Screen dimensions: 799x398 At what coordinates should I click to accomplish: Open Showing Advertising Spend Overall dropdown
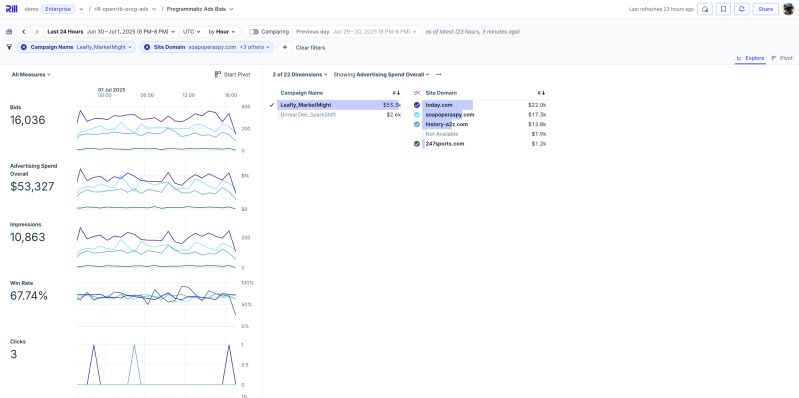381,74
